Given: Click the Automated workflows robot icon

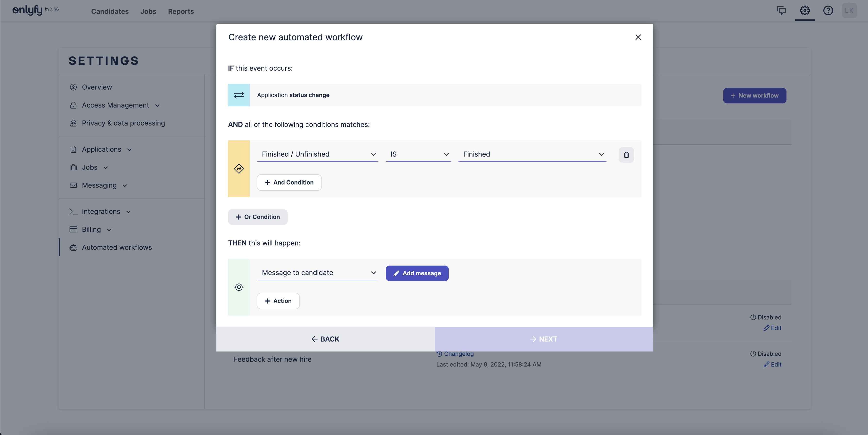Looking at the screenshot, I should [x=73, y=248].
